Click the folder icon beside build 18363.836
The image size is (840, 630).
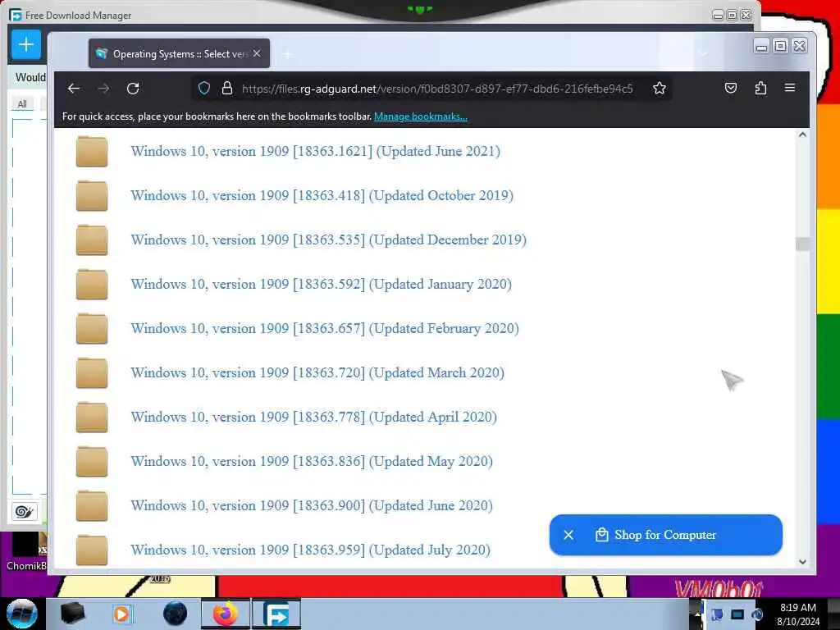point(92,462)
